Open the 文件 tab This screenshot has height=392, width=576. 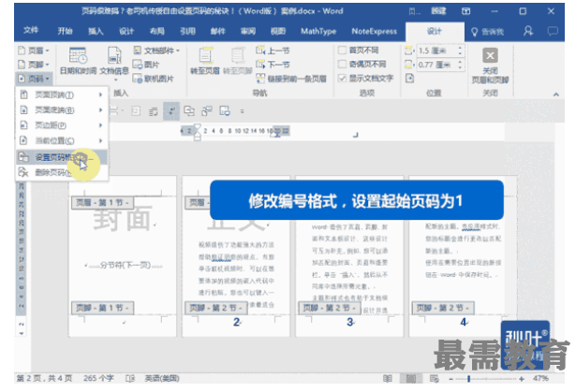31,31
